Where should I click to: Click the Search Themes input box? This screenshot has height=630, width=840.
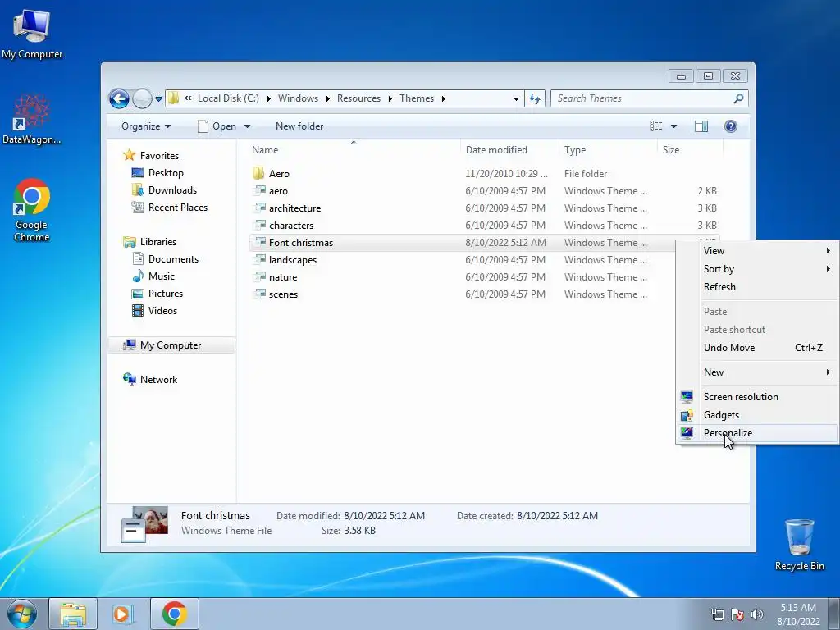[641, 98]
